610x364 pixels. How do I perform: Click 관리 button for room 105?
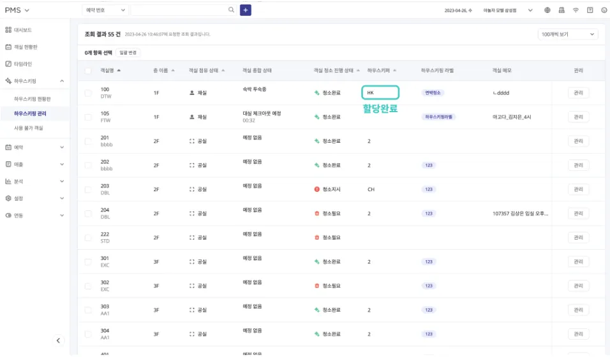point(578,117)
